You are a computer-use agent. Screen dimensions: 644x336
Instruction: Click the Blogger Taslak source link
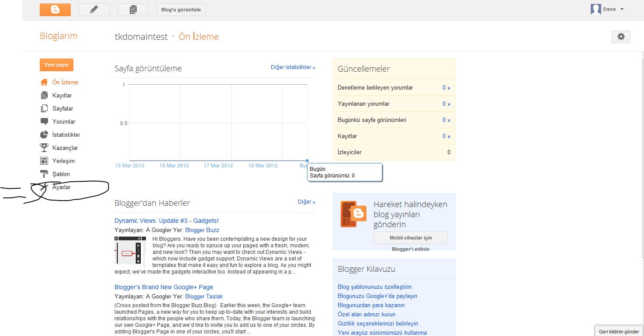204,296
